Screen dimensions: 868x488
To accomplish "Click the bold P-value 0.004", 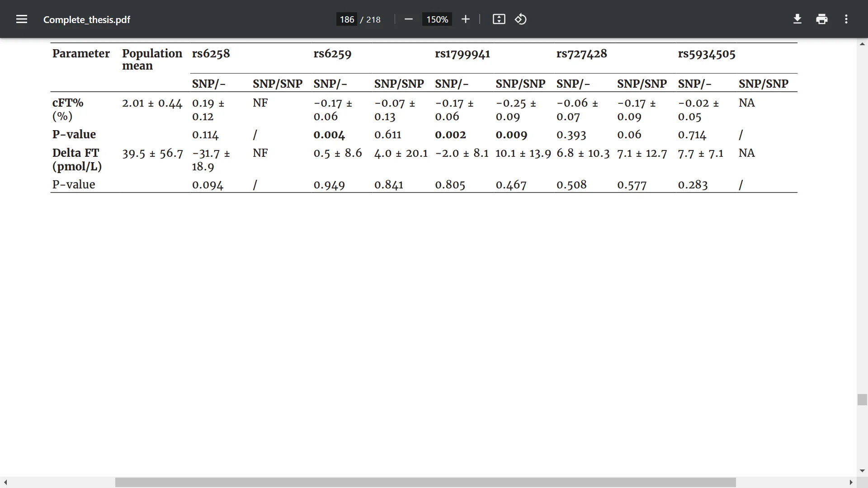I will coord(329,135).
